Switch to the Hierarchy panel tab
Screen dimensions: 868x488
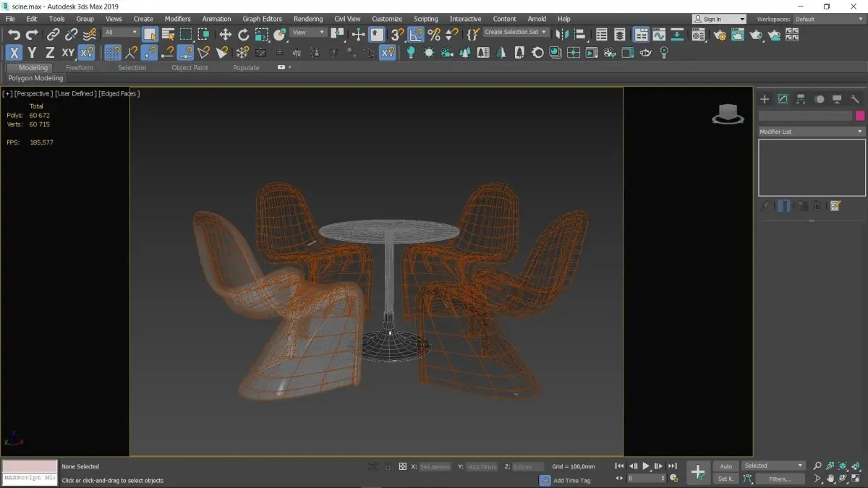pos(801,99)
